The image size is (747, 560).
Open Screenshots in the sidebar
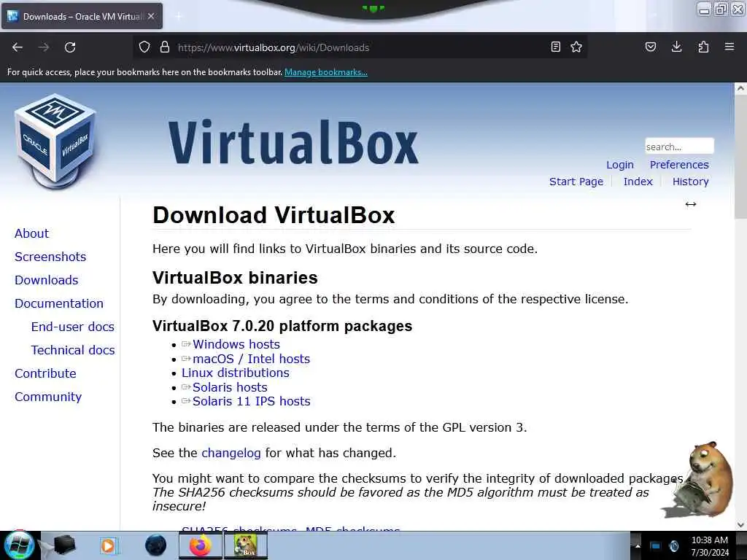tap(50, 257)
